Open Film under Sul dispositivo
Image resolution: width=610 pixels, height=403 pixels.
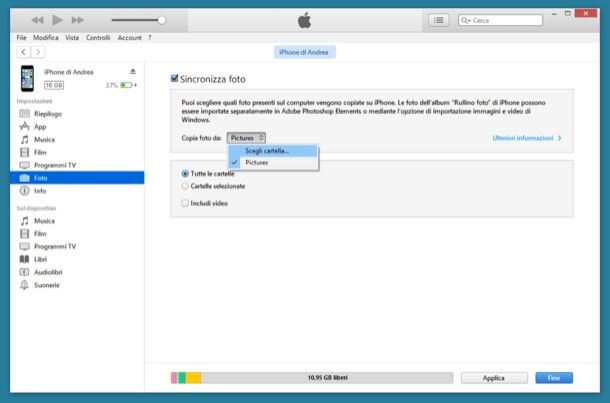click(x=78, y=233)
